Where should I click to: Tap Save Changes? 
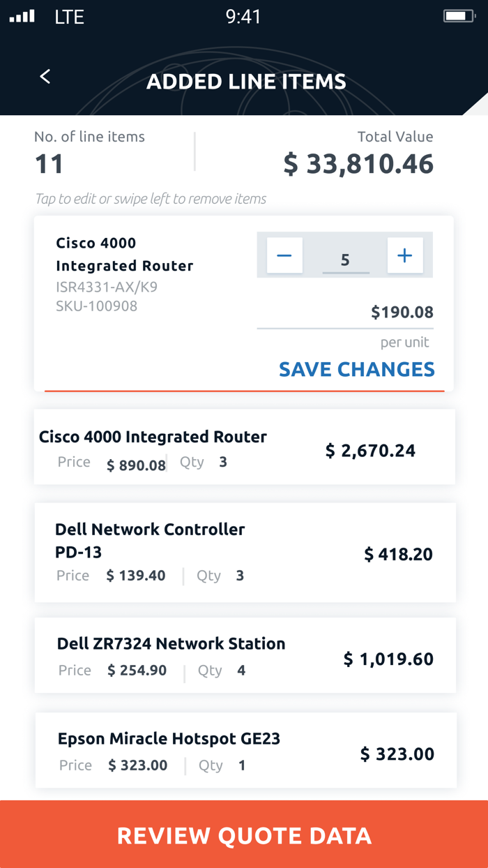pyautogui.click(x=356, y=369)
